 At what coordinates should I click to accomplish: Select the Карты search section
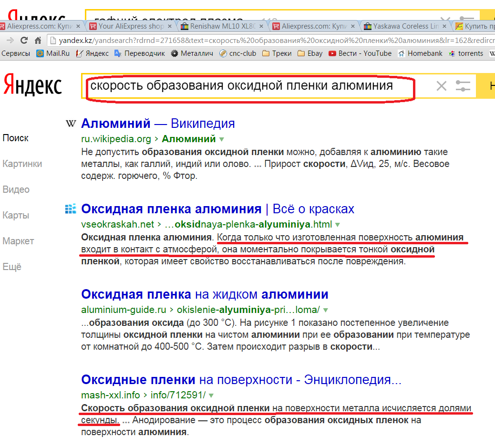(16, 215)
